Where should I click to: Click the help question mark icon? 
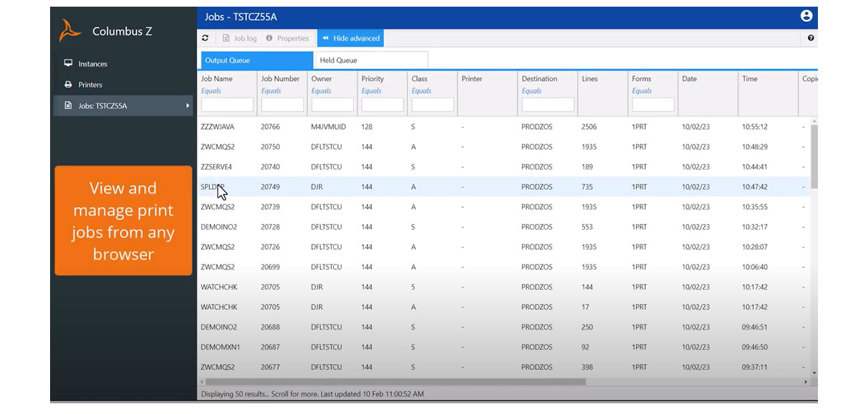point(810,38)
